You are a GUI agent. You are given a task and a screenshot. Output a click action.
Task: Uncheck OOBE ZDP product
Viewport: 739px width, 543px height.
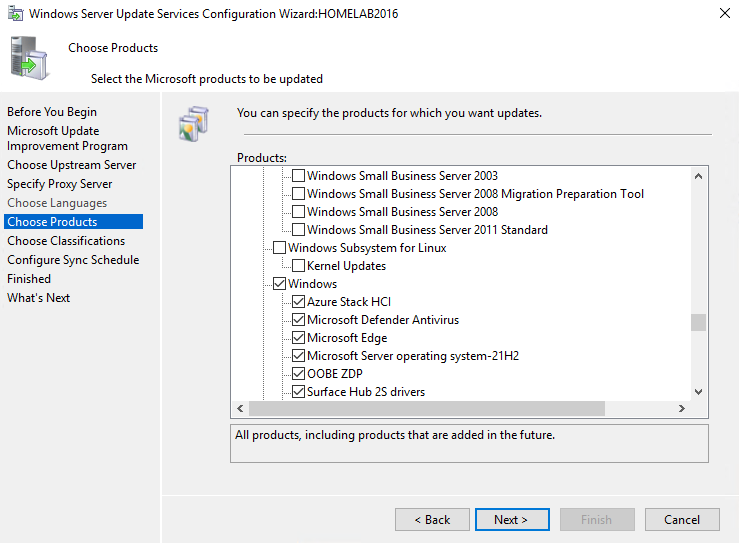click(298, 373)
